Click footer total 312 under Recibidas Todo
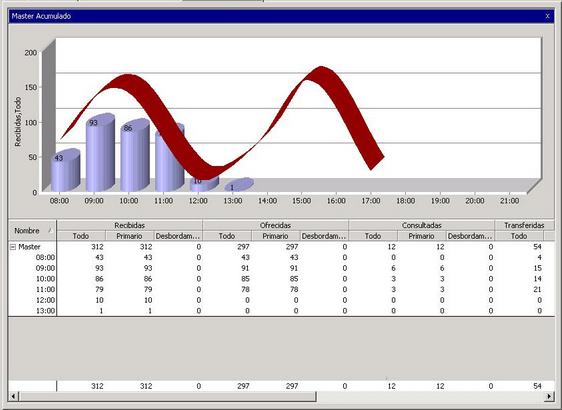 point(97,386)
